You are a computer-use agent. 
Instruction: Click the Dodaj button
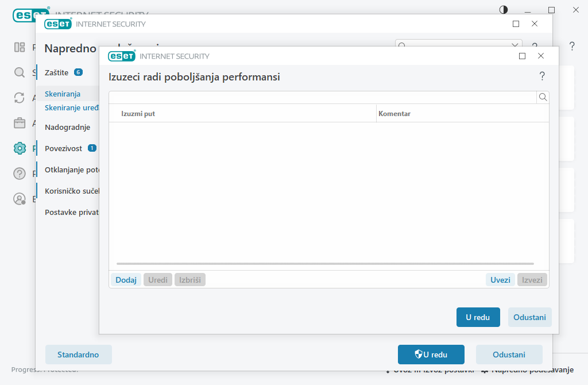(x=126, y=280)
